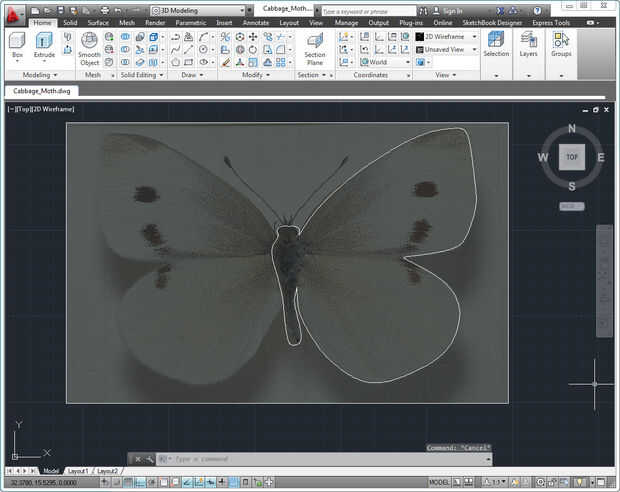Open the 2D Wireframe visual style dropdown
The width and height of the screenshot is (620, 492).
coord(445,36)
